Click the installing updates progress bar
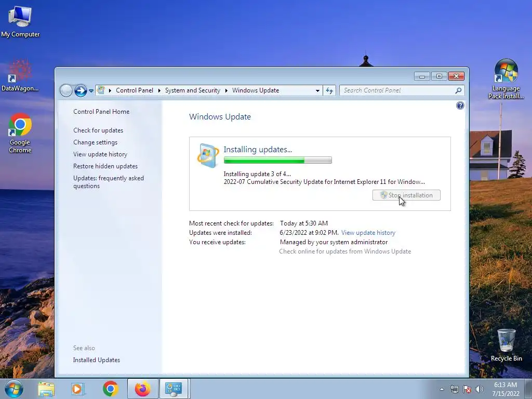532x399 pixels. pos(277,160)
